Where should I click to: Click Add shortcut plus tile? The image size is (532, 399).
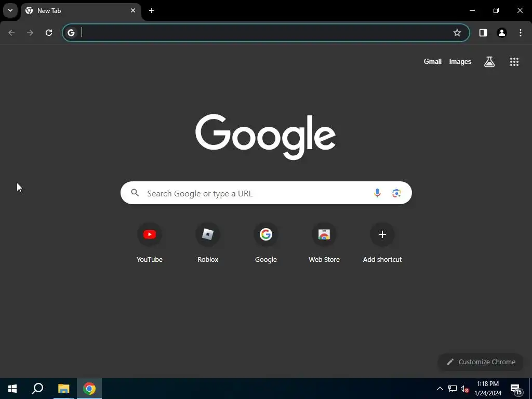(x=382, y=243)
